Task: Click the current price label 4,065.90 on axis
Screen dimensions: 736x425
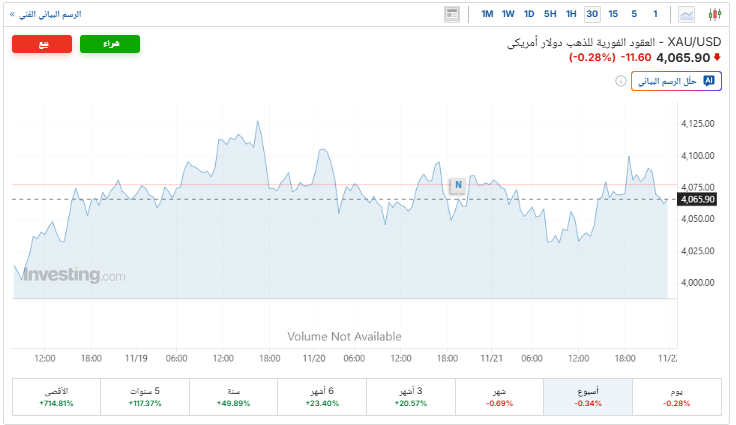Action: (x=697, y=199)
